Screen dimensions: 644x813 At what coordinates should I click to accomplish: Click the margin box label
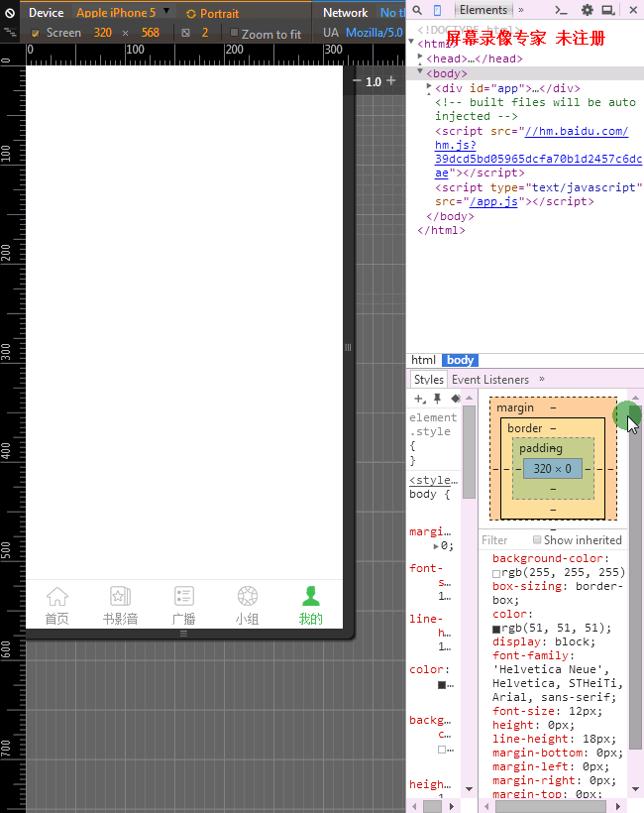(515, 408)
